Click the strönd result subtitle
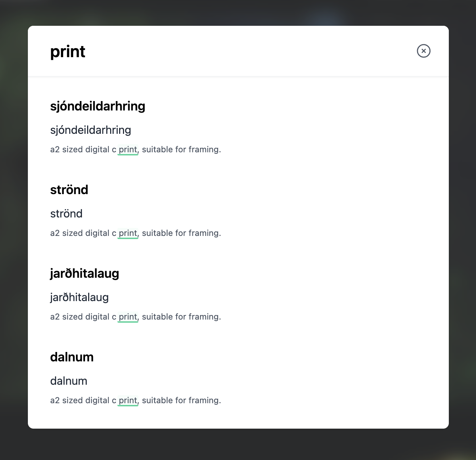Viewport: 476px width, 460px height. click(66, 214)
